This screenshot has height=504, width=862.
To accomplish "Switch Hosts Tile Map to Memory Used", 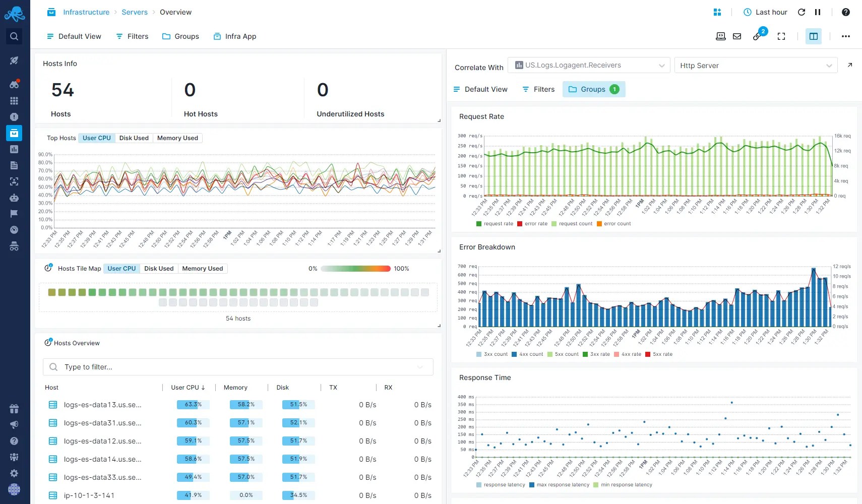I will click(202, 268).
